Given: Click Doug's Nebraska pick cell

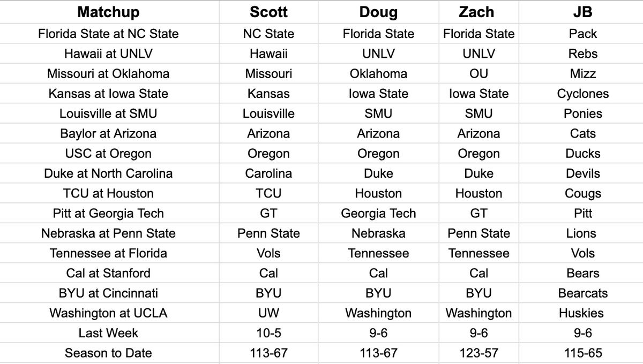Looking at the screenshot, I should point(378,233).
